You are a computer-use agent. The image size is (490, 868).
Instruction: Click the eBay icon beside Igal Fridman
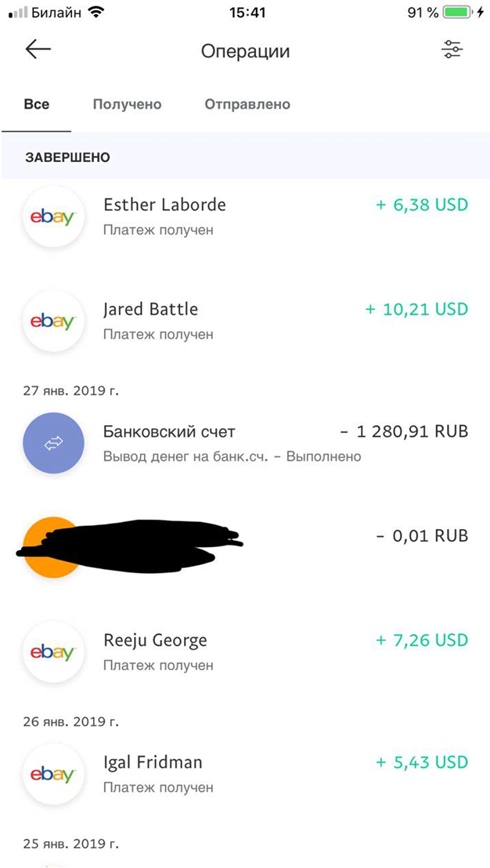tap(52, 774)
